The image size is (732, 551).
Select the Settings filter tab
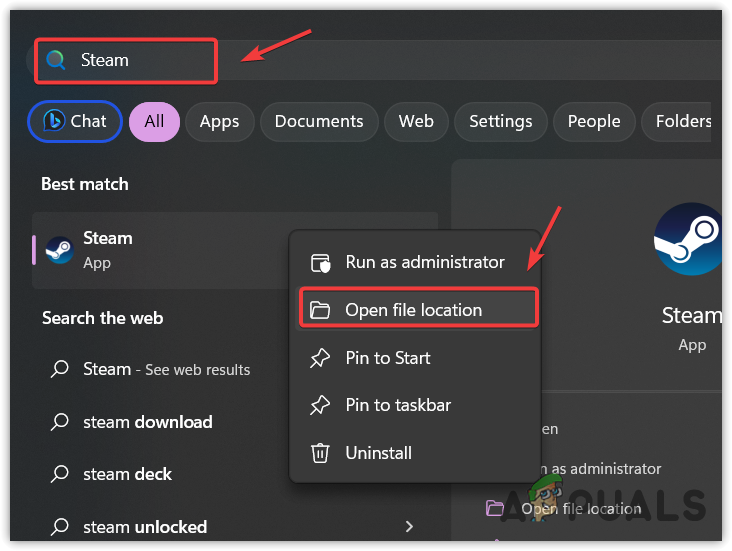(x=500, y=122)
